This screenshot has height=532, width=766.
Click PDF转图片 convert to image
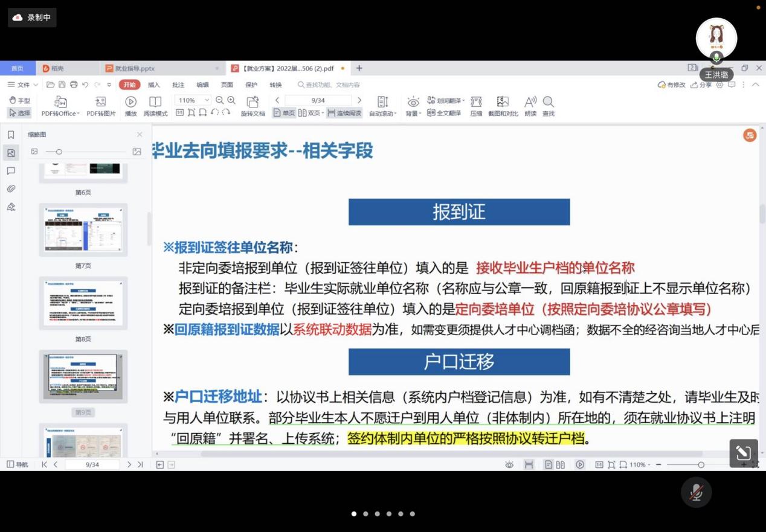101,106
